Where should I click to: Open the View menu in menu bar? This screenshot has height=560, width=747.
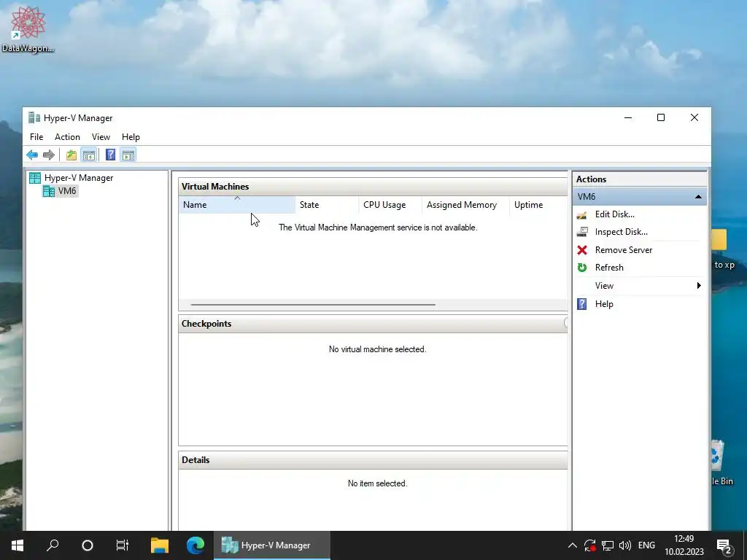(101, 136)
